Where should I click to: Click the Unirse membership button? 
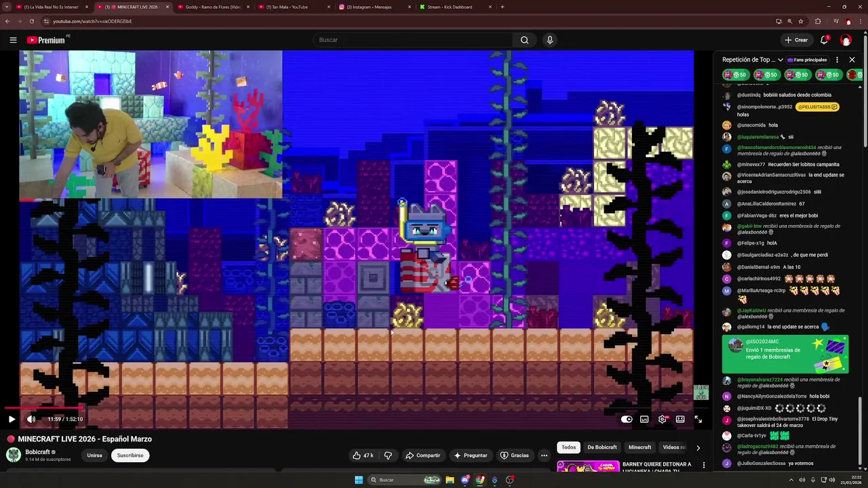(x=94, y=455)
